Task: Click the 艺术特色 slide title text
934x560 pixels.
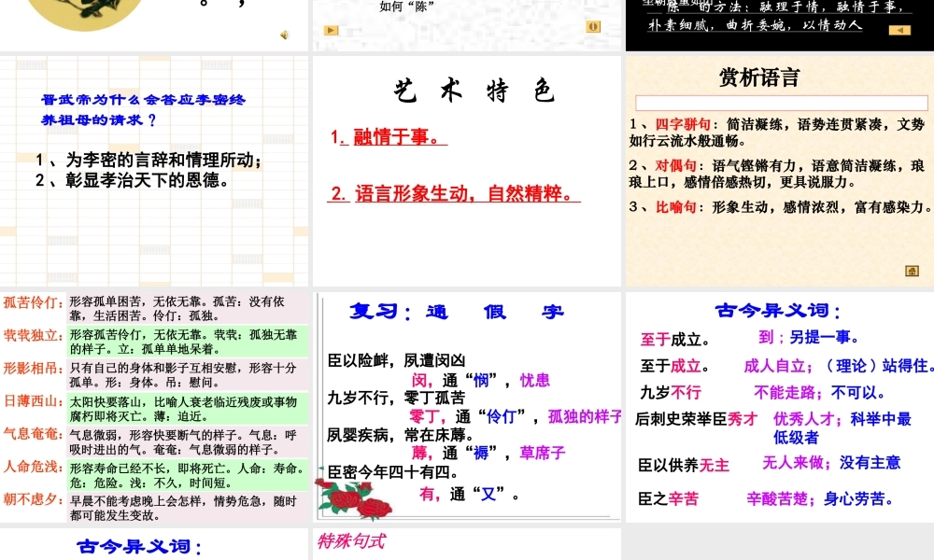Action: [474, 91]
